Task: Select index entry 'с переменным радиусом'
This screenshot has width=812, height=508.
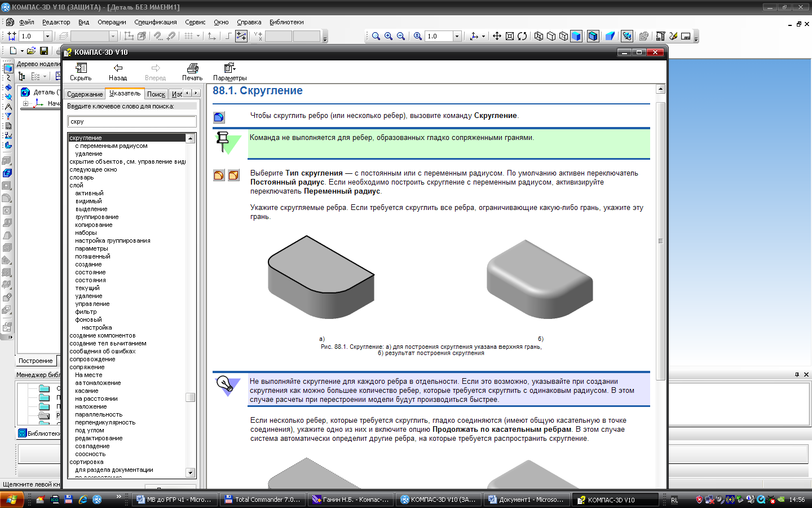Action: pos(111,146)
